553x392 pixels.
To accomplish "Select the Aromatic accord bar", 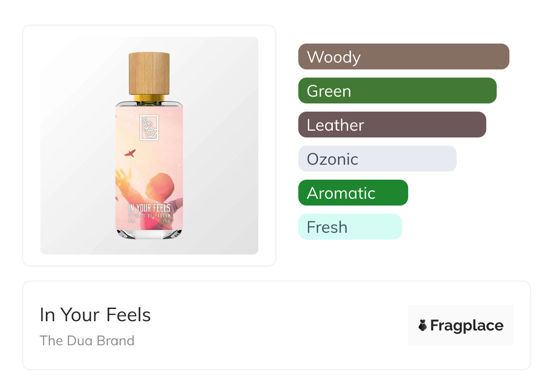I will click(x=353, y=193).
